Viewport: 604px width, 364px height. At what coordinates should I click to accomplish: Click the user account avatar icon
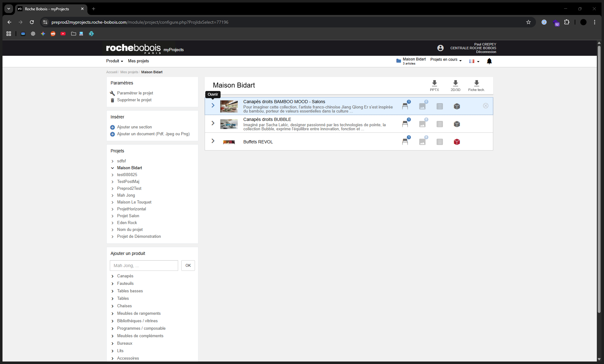click(x=440, y=48)
